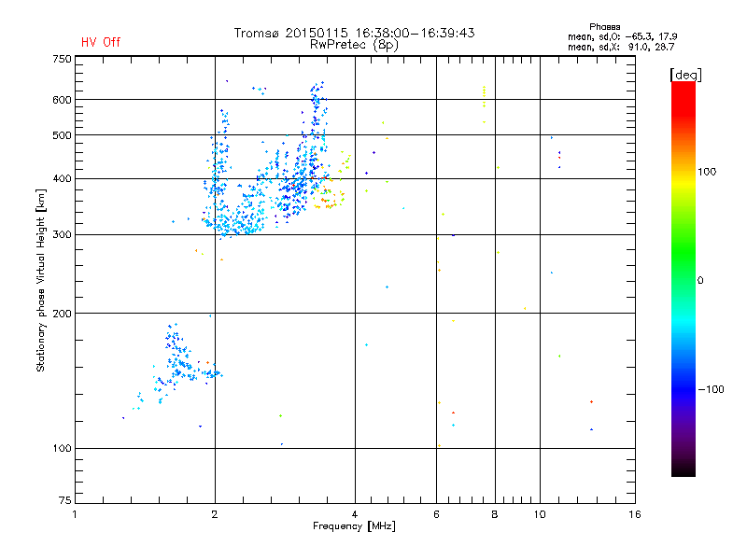This screenshot has width=747, height=560.
Task: Click the red 'HV Off' label
Action: point(101,42)
